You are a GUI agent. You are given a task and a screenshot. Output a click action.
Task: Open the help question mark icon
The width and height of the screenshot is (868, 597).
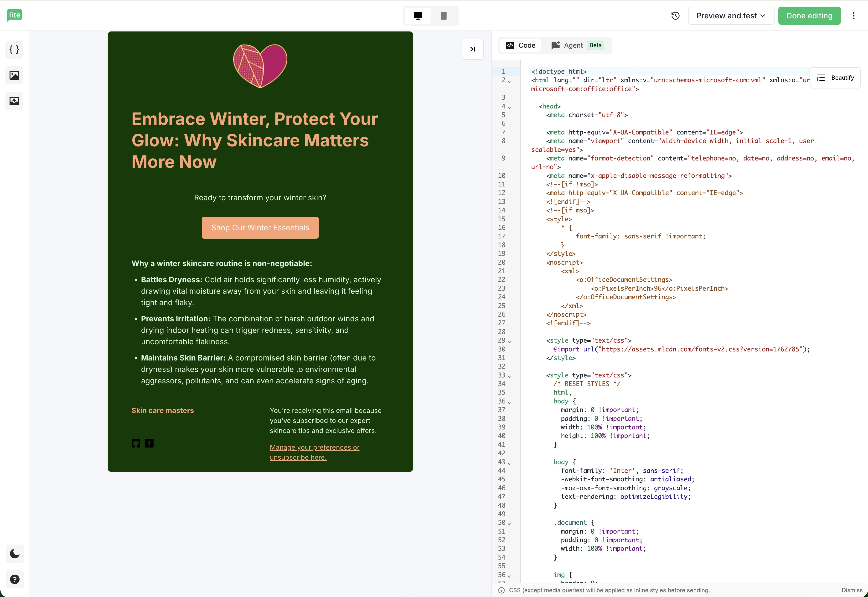[15, 579]
